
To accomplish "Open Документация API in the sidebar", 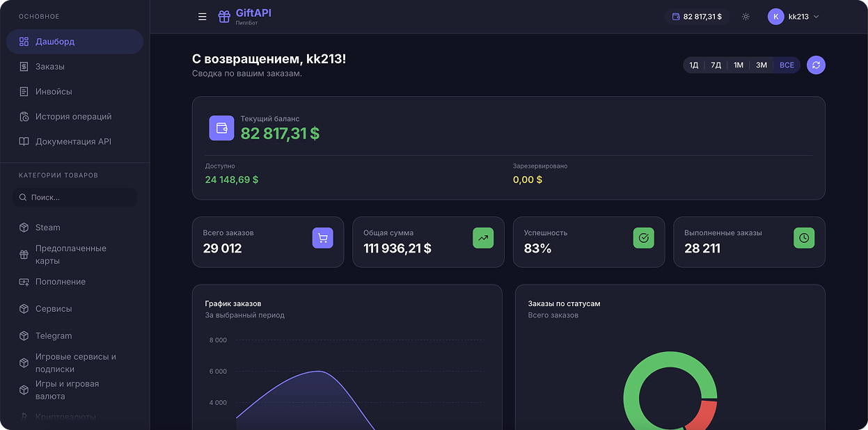I will coord(75,142).
